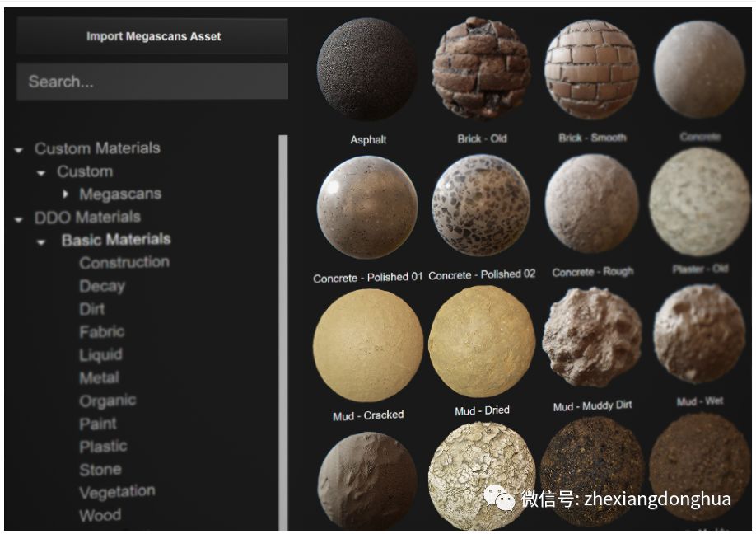Click the Import Megascans Asset button
Viewport: 756px width, 534px height.
[152, 36]
